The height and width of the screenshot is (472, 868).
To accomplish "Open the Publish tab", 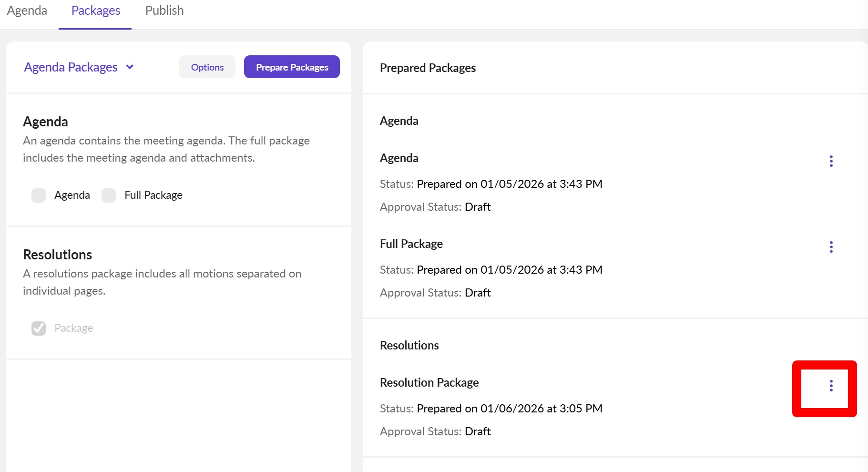I will pos(164,11).
